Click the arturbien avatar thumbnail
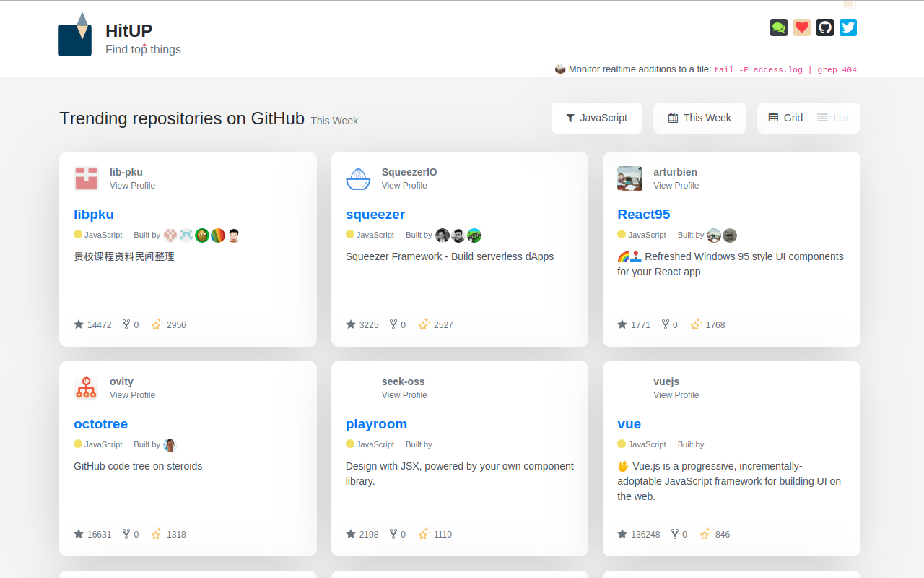The image size is (924, 578). tap(629, 178)
